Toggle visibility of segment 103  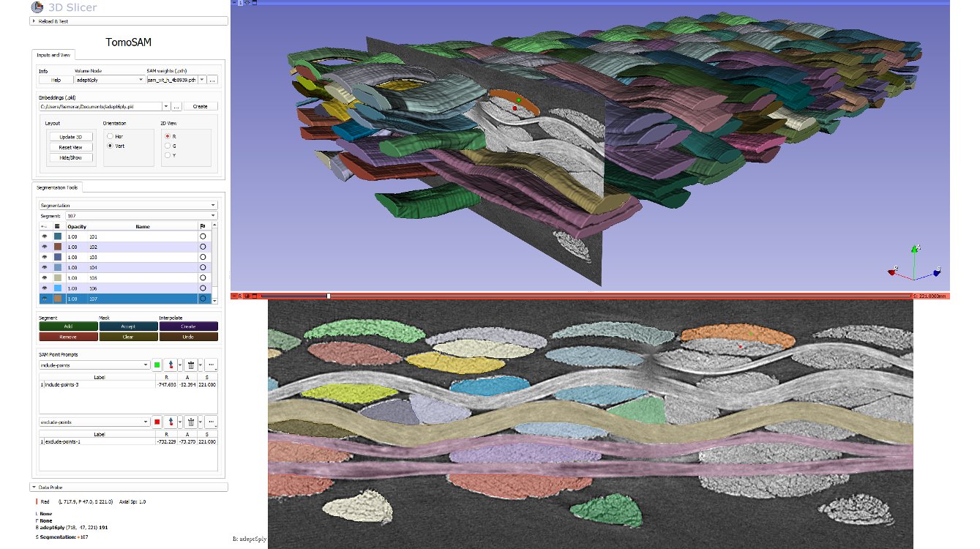(44, 258)
